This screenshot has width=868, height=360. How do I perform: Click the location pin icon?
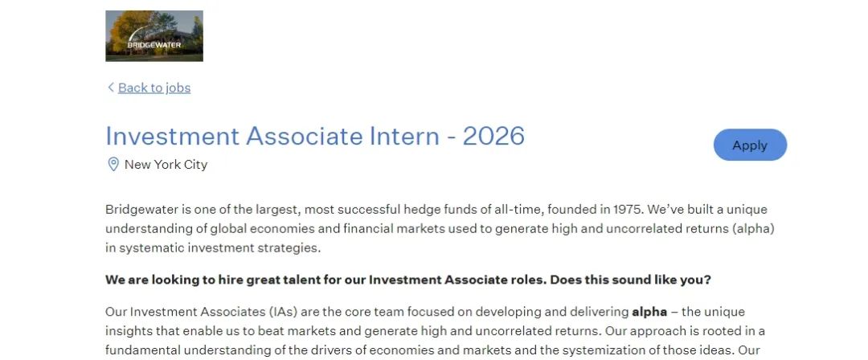click(x=113, y=164)
